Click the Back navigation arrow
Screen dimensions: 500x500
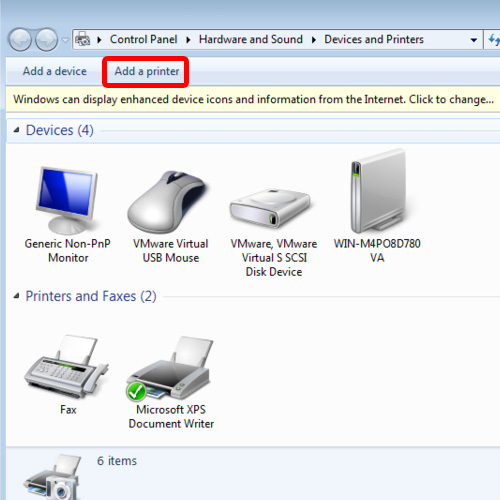pos(20,40)
